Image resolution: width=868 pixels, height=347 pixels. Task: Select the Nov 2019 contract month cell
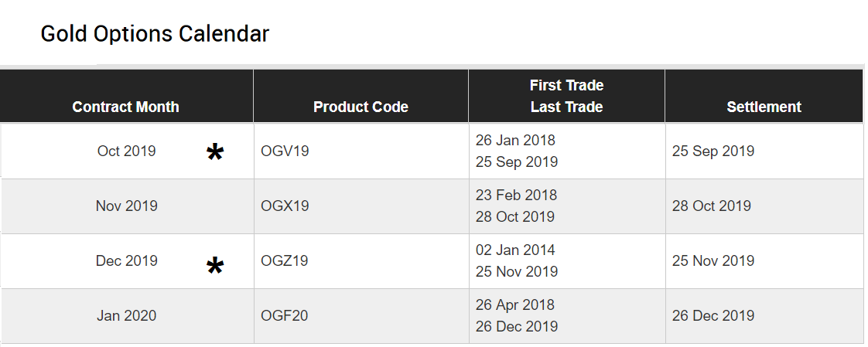pyautogui.click(x=127, y=206)
